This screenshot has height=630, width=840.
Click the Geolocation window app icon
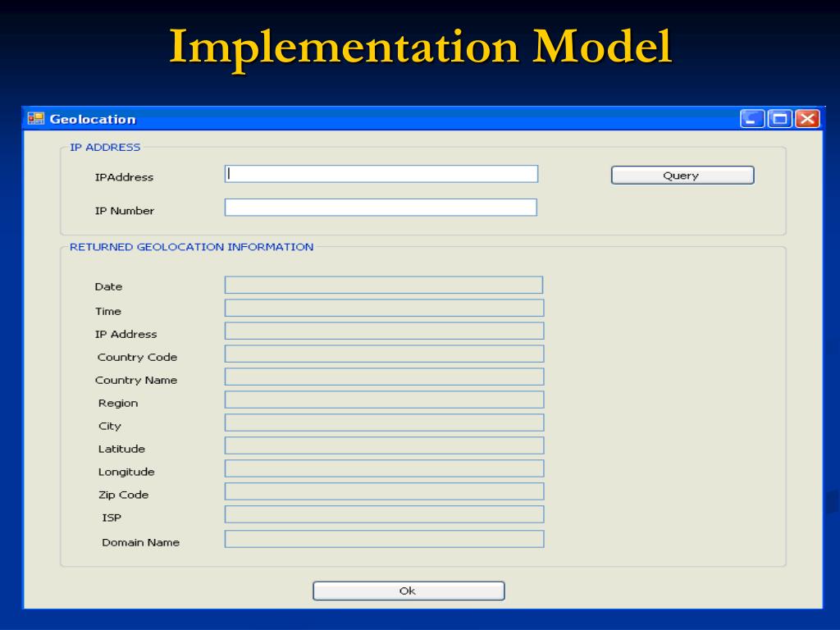(x=36, y=118)
